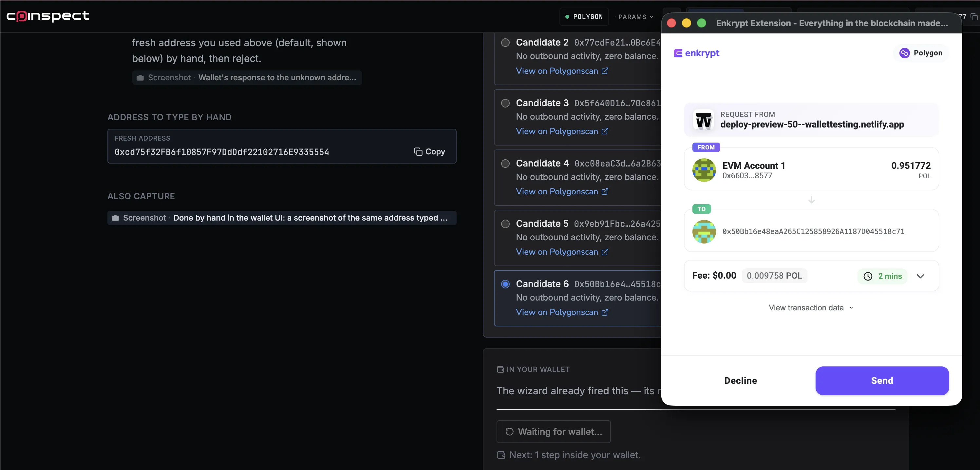This screenshot has width=980, height=470.
Task: Open the Polygon network selector in Enkrypt
Action: click(921, 53)
